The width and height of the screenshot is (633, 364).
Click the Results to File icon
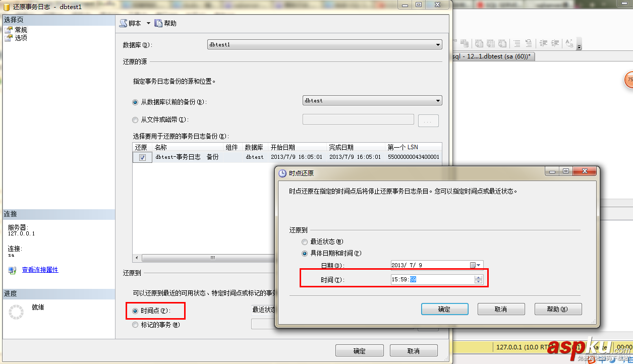(501, 43)
